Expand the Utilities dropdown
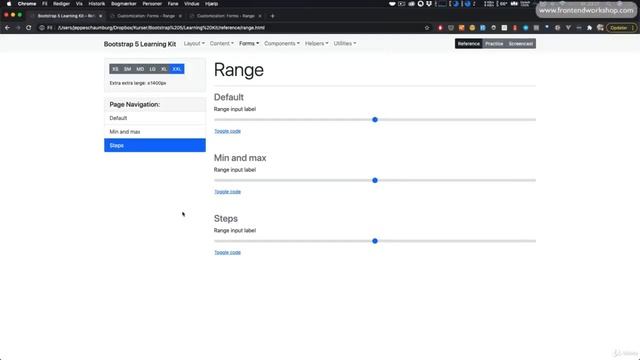640x360 pixels. point(344,43)
